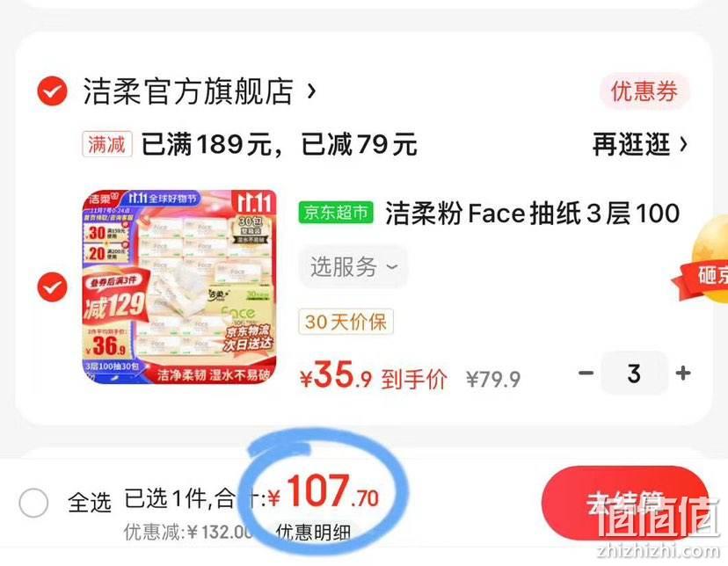Open the 优惠券 coupon button
The width and height of the screenshot is (728, 566).
coord(644,91)
